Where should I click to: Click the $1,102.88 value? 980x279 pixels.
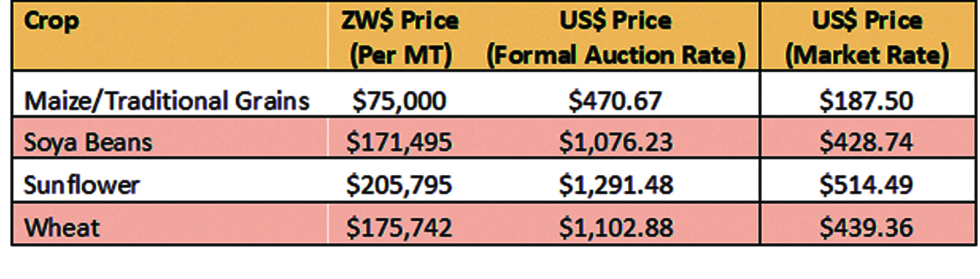coord(616,228)
